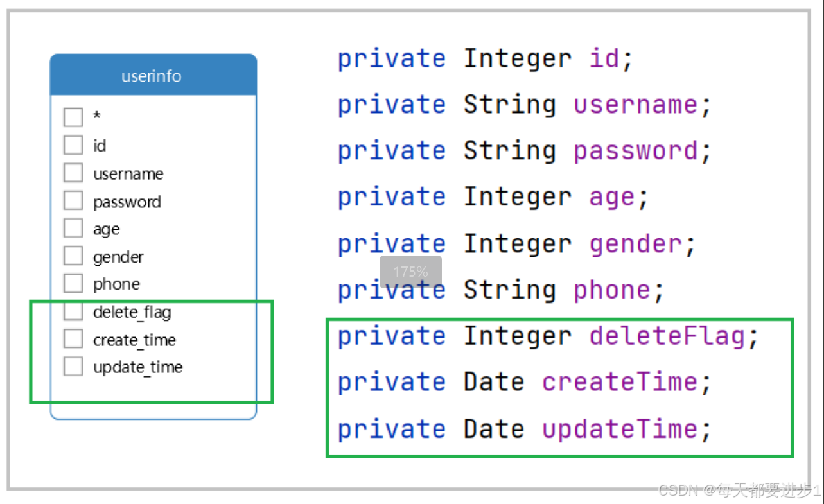Click the 'age' label in userinfo table
Image resolution: width=824 pixels, height=504 pixels.
coord(106,230)
